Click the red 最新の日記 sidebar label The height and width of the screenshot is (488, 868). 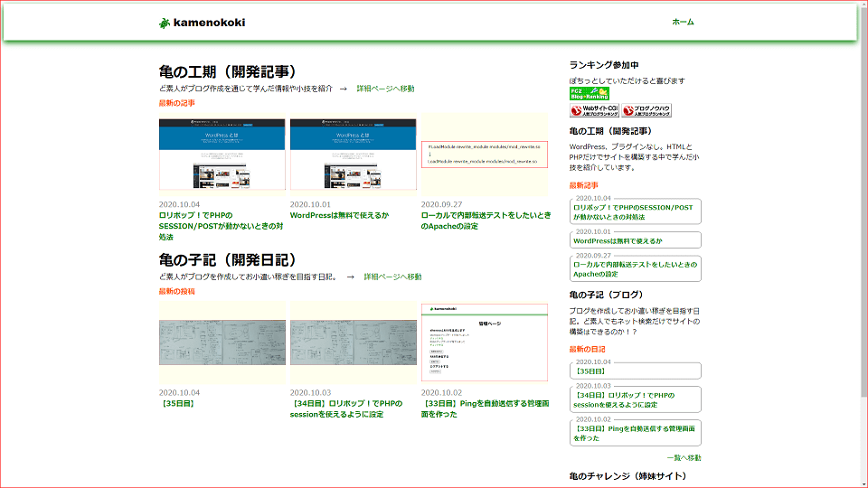(587, 349)
